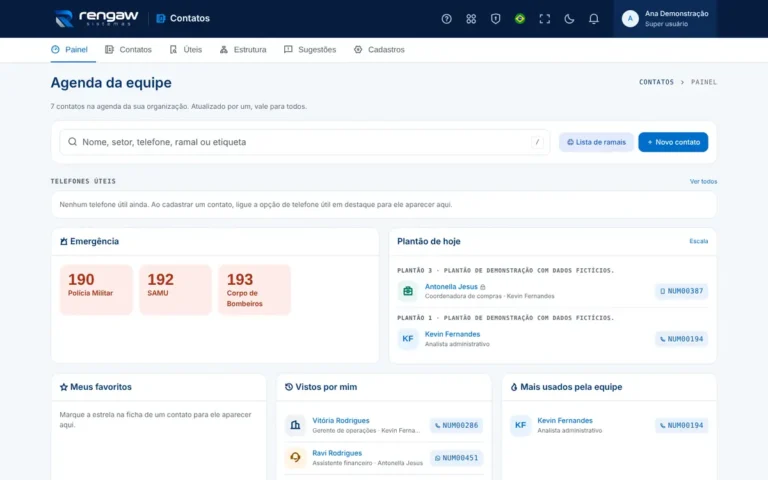Click the Rengaw Sistemas logo
The width and height of the screenshot is (768, 480).
click(x=96, y=18)
